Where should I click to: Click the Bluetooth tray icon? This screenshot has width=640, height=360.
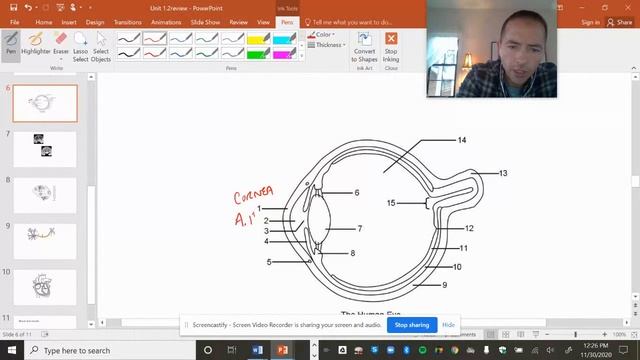pos(407,350)
